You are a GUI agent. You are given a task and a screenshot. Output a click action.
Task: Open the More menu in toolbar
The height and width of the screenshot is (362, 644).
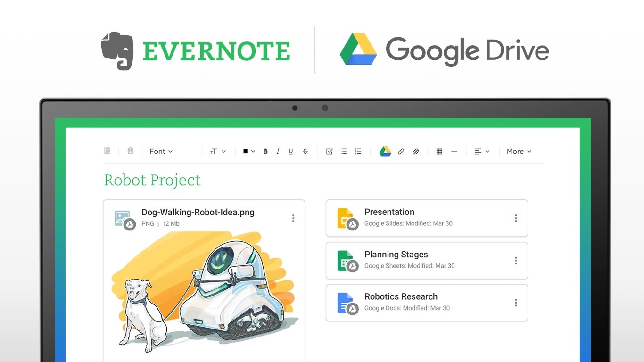(519, 151)
